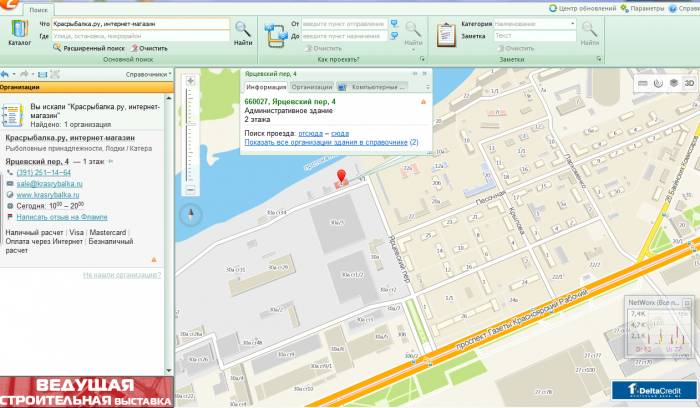This screenshot has width=700, height=408.
Task: Click the organization card list icon
Action: (x=12, y=115)
